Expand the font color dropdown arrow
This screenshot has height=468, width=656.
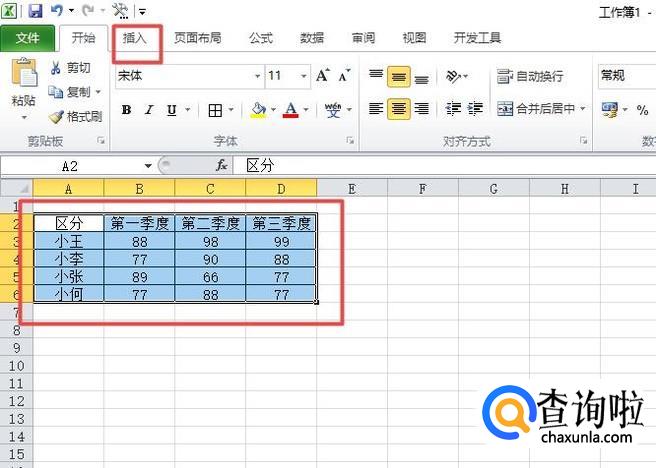pyautogui.click(x=306, y=110)
